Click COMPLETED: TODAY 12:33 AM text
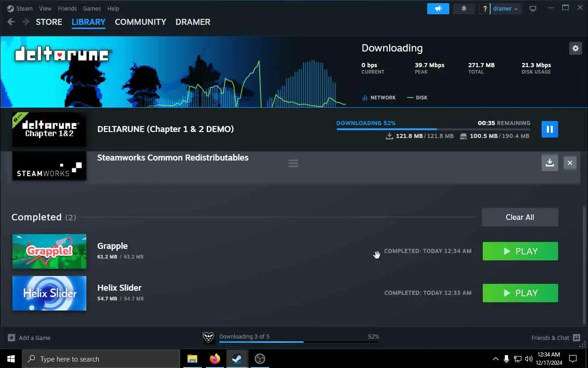 pos(428,293)
